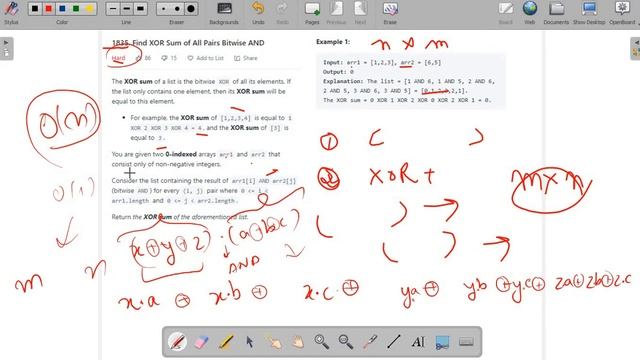Select the Zoom in magnifier tool
This screenshot has width=640, height=360.
322,342
